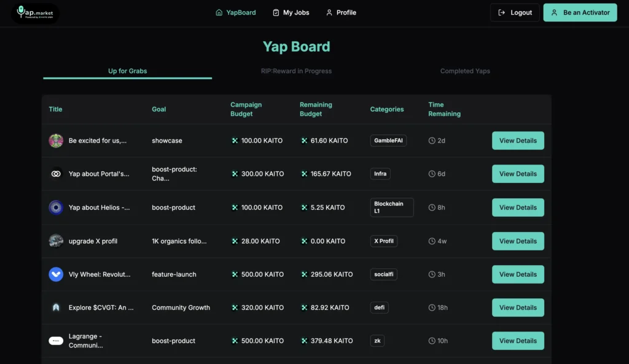View Details for Explore $CVGT campaign

click(x=518, y=308)
